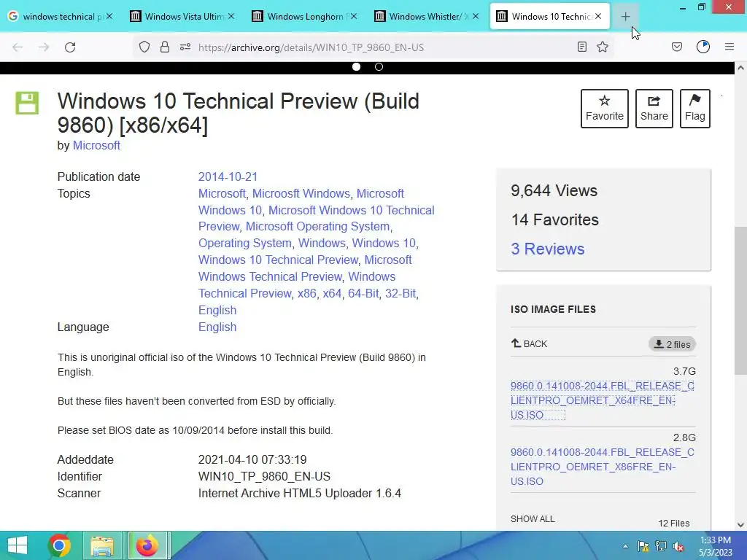Screen dimensions: 747x560
Task: Click scrollbar down arrow
Action: 740,525
